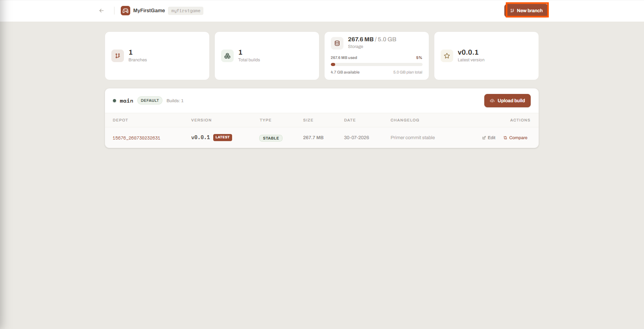The height and width of the screenshot is (329, 644).
Task: Click the v0.0.1 Latest version value
Action: point(468,53)
